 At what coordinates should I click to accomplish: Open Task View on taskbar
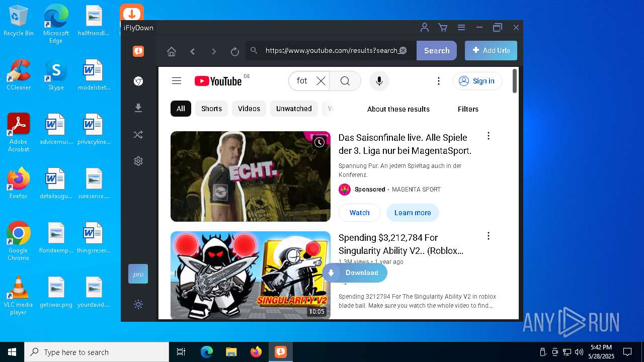pos(181,352)
